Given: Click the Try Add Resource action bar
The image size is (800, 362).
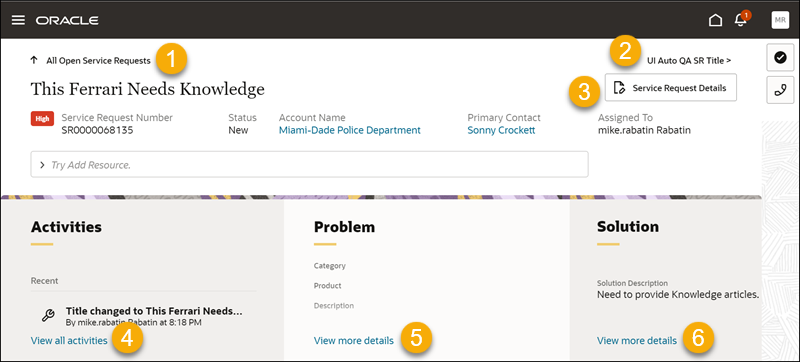Looking at the screenshot, I should [309, 164].
